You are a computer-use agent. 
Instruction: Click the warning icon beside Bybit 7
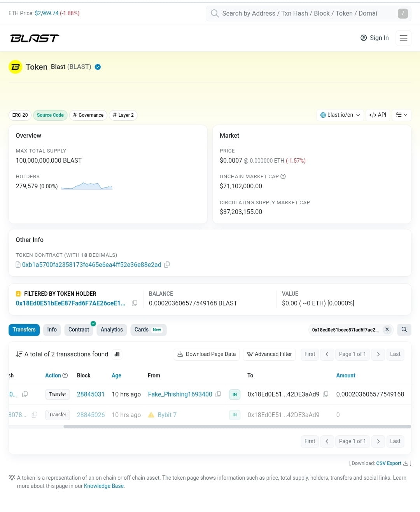click(151, 415)
